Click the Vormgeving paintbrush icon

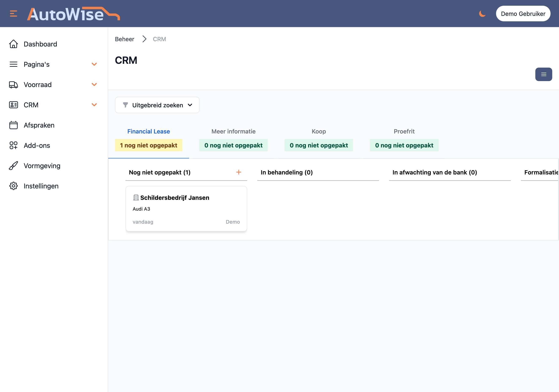[x=13, y=166]
